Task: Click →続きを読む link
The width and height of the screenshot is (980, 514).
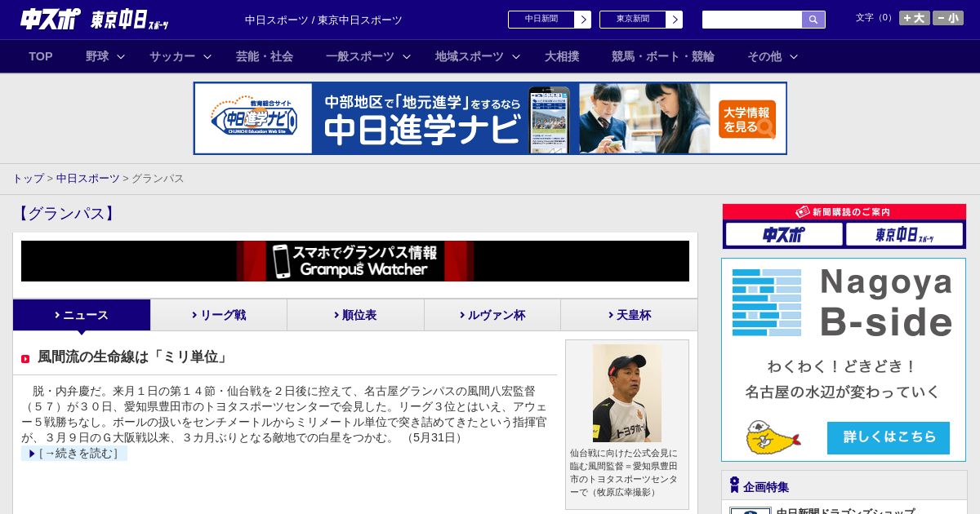Action: [74, 454]
